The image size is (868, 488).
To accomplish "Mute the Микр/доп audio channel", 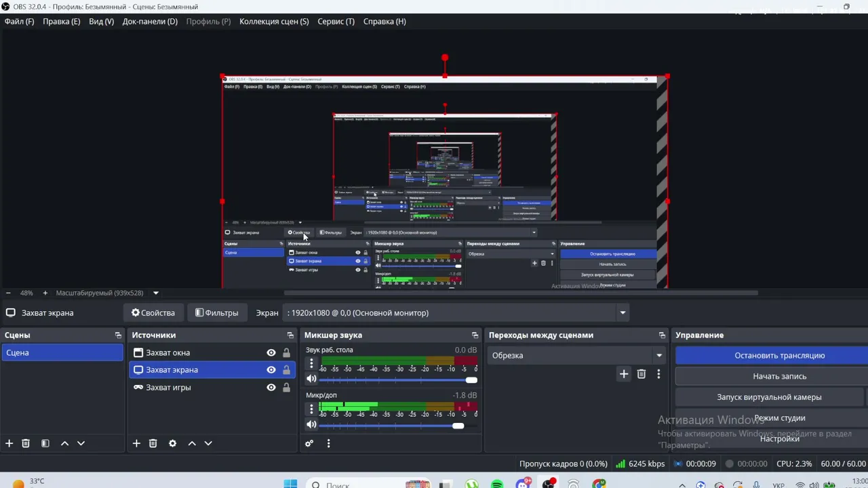I will pyautogui.click(x=311, y=425).
